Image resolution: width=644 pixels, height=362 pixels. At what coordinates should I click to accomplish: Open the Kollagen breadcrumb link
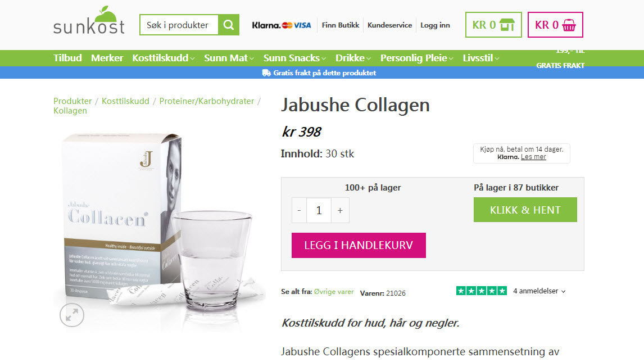(70, 111)
